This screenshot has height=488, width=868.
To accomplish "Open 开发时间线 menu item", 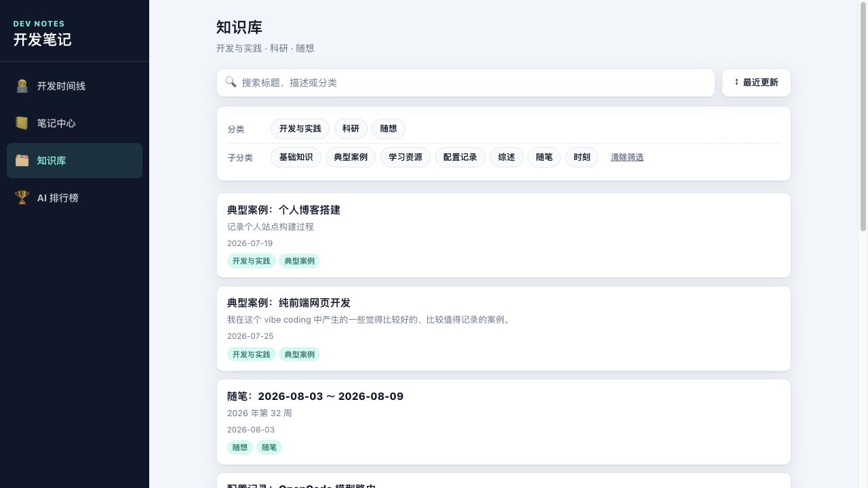I will 75,86.
